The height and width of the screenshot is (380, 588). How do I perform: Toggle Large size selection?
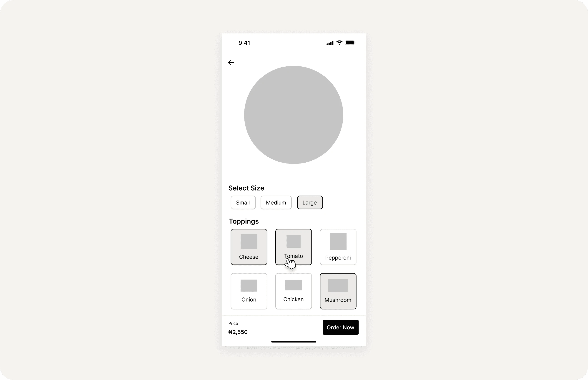point(309,202)
